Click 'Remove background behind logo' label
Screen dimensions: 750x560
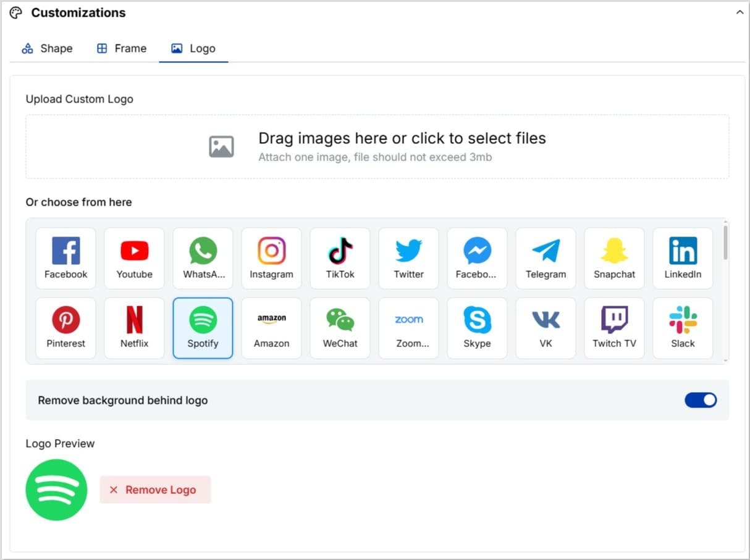click(x=123, y=400)
